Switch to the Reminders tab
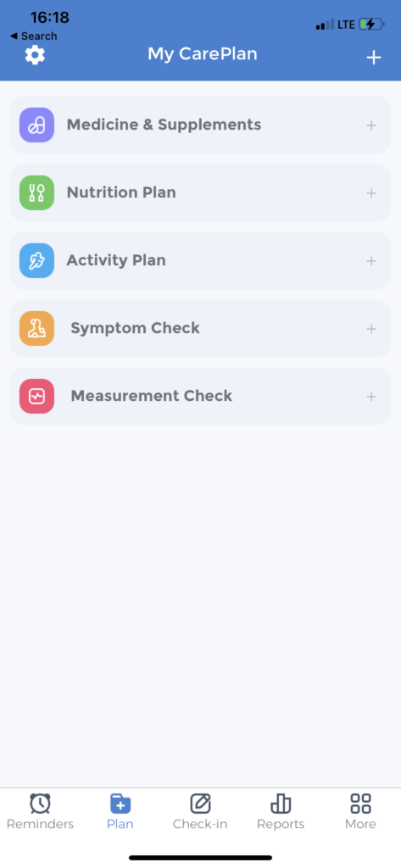The width and height of the screenshot is (401, 868). click(40, 811)
